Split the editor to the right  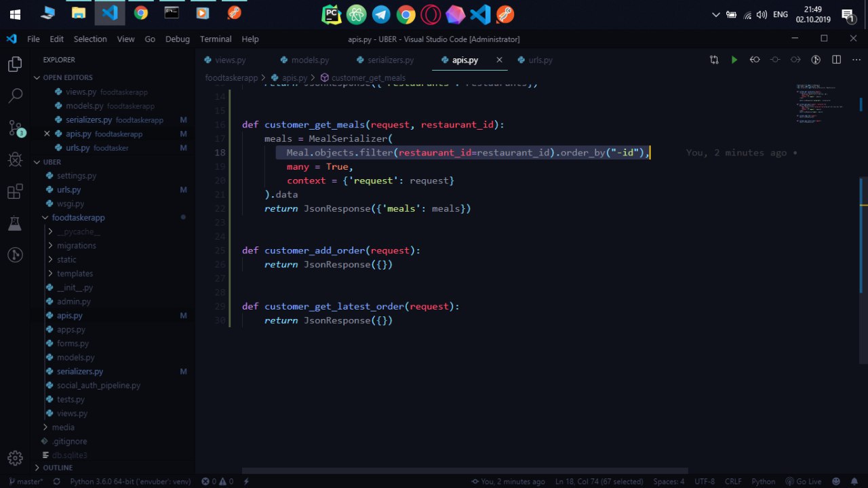coord(837,60)
